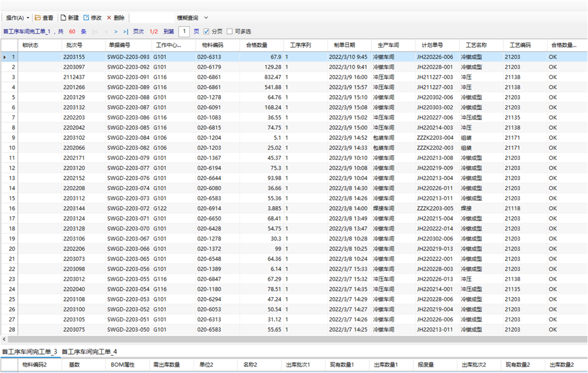The height and width of the screenshot is (373, 588).
Task: Click the horizontal scrollbar left arrow
Action: [4, 339]
